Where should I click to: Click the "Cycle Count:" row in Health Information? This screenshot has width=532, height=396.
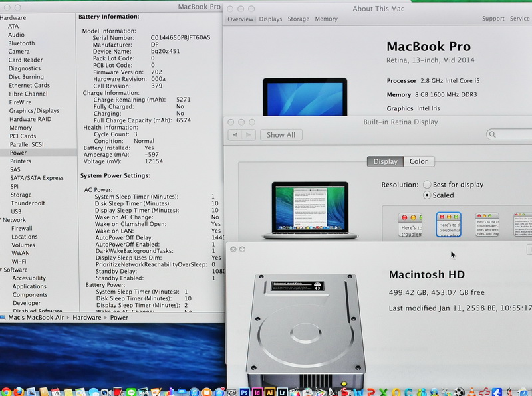[x=116, y=134]
